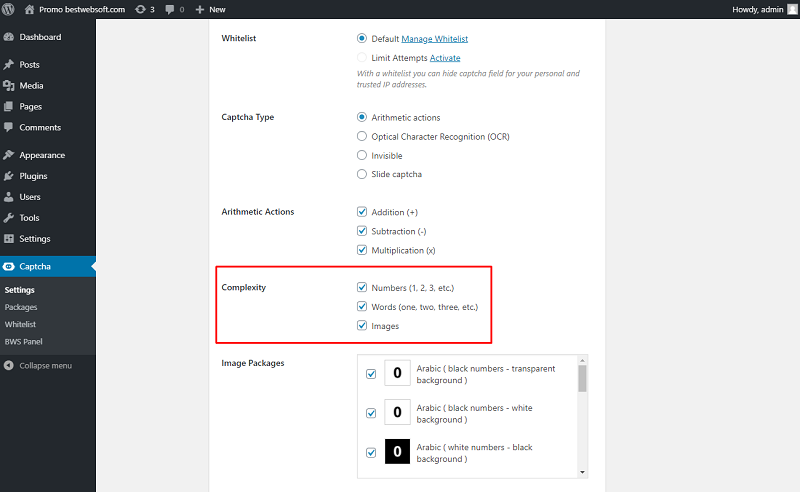800x492 pixels.
Task: Click the Image Packages scroll up arrow
Action: pyautogui.click(x=582, y=360)
